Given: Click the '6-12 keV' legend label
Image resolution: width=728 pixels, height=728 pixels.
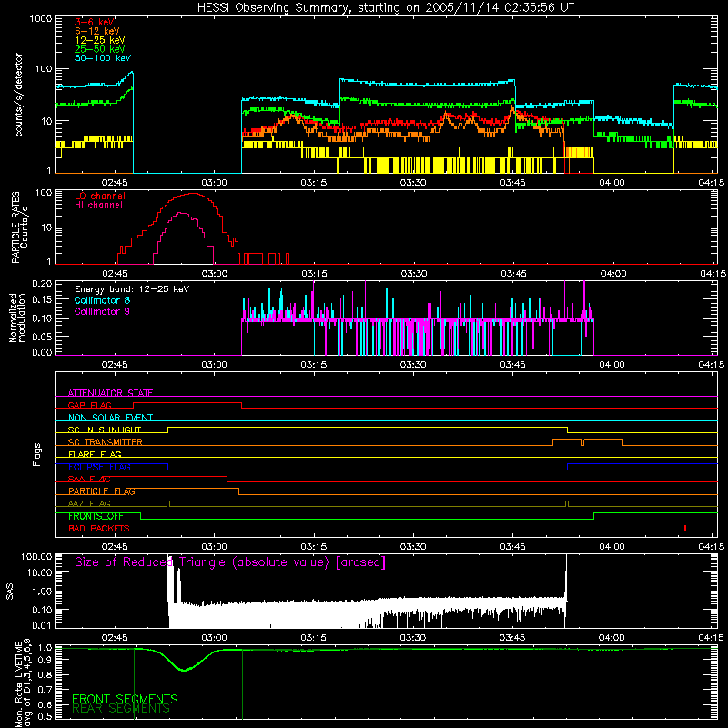Looking at the screenshot, I should (97, 31).
